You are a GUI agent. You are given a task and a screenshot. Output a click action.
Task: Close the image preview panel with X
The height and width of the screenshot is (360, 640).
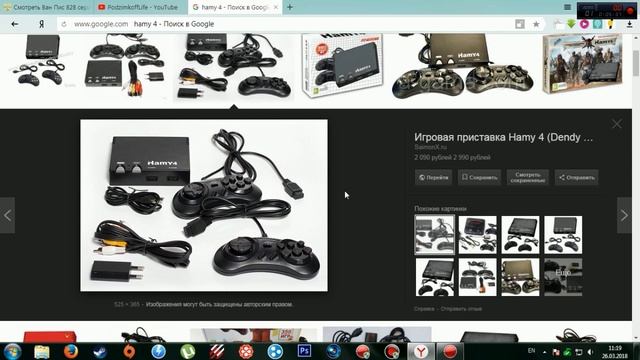tap(617, 124)
